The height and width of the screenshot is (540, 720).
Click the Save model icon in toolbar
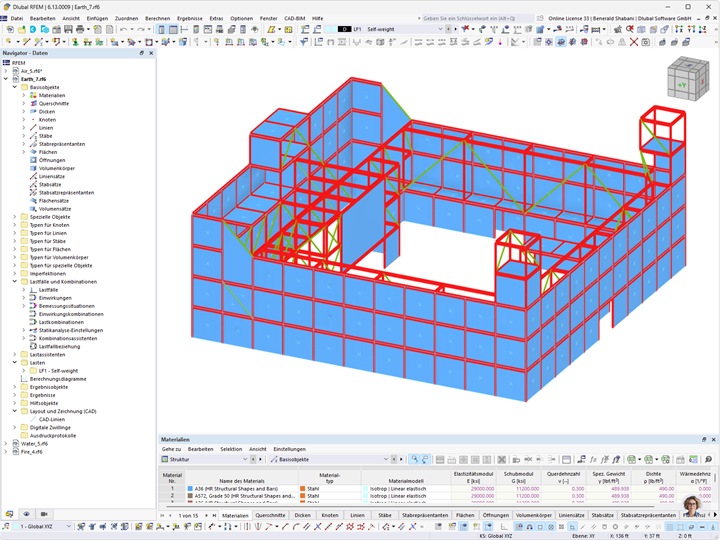pos(68,29)
